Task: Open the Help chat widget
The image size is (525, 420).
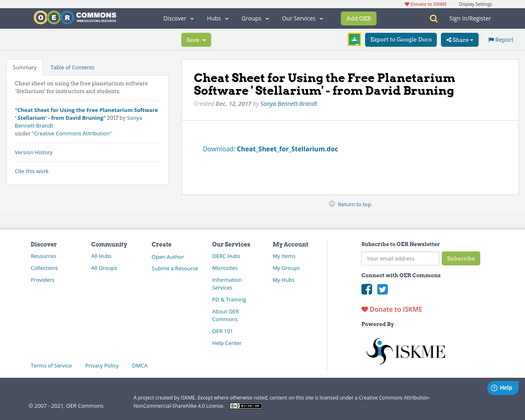Action: 502,388
